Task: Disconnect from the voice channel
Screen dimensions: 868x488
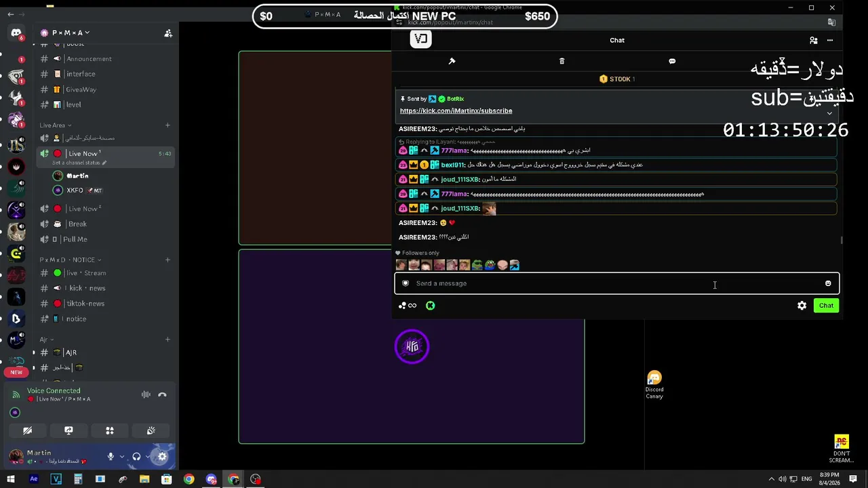Action: pos(162,394)
